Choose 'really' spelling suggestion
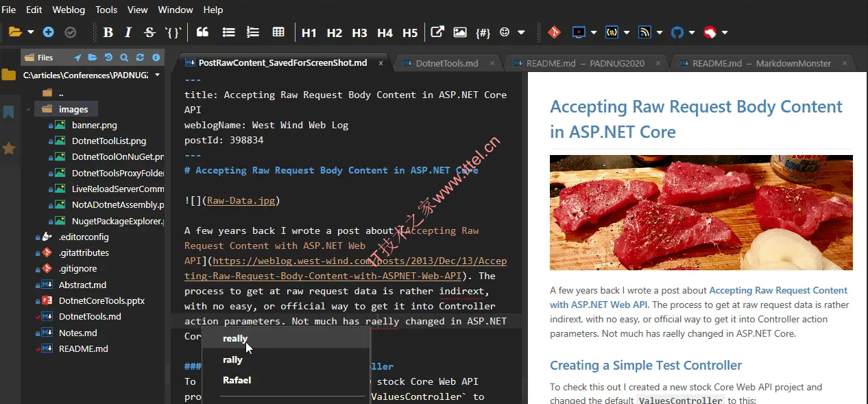 tap(235, 339)
